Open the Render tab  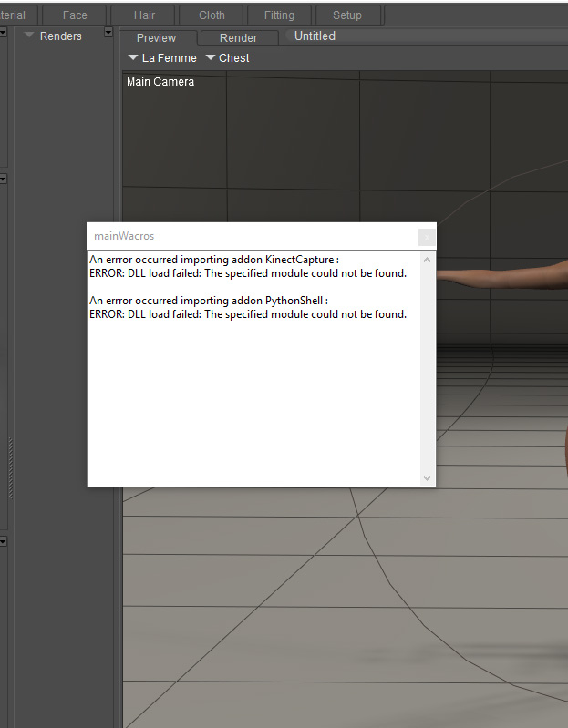tap(238, 37)
